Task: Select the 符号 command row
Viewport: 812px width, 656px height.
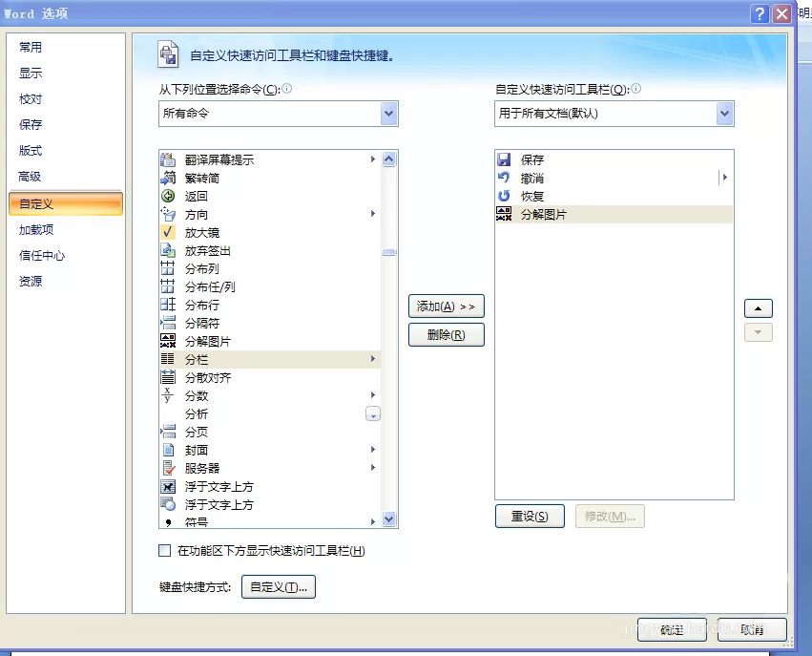Action: pyautogui.click(x=270, y=521)
